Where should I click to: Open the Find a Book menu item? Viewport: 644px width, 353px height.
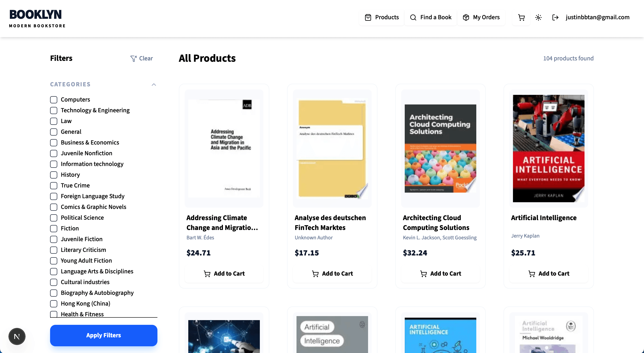(x=431, y=17)
